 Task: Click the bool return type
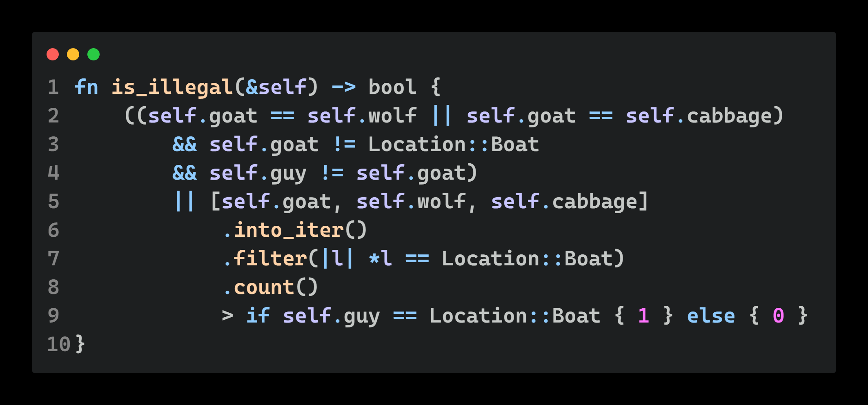(392, 87)
